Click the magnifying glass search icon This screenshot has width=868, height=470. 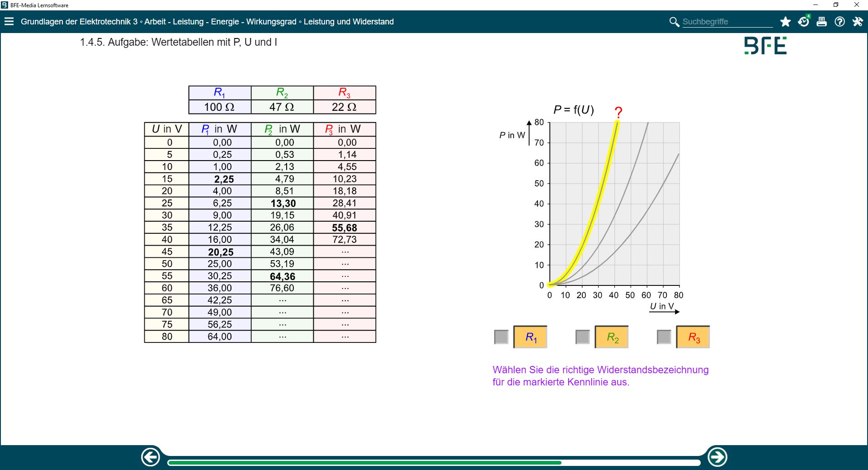click(674, 22)
